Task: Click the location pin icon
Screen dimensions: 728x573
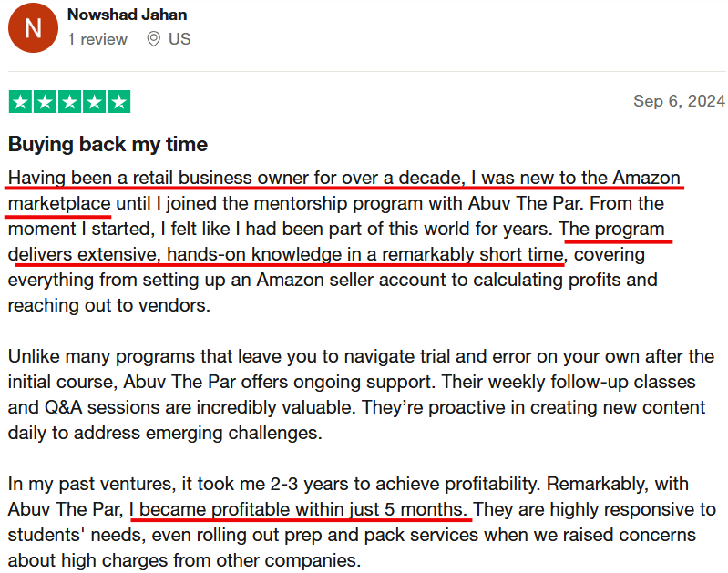Action: (154, 39)
